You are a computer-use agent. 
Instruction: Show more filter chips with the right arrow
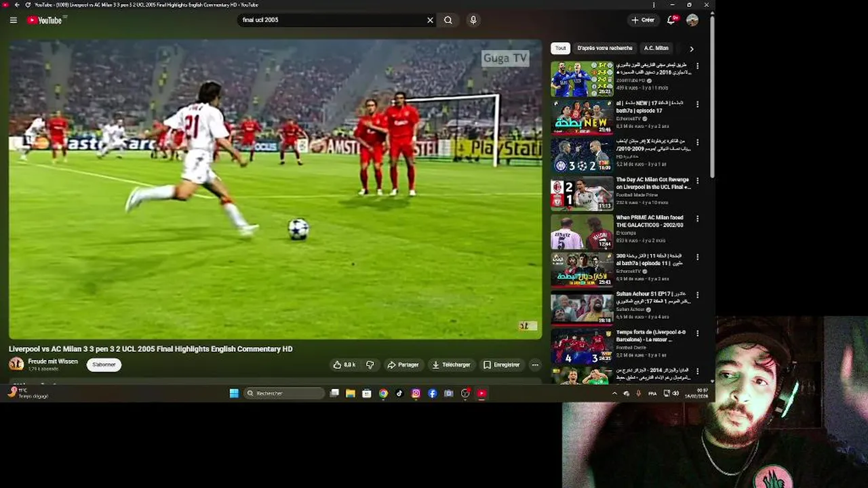pos(691,49)
